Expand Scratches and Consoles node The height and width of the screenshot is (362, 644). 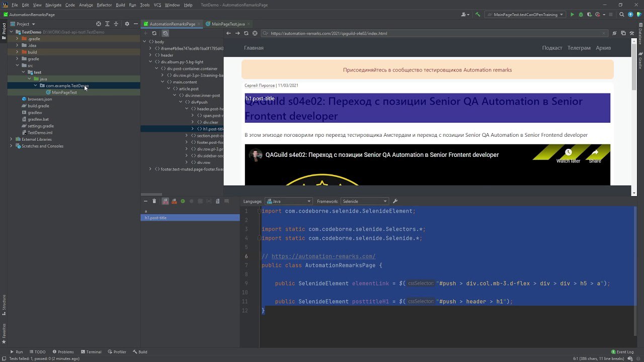12,146
